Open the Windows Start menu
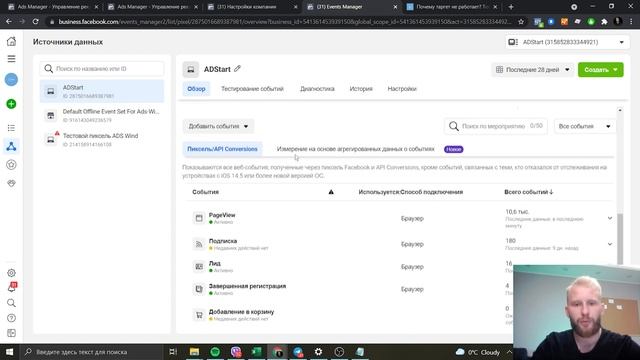Image resolution: width=640 pixels, height=360 pixels. point(9,351)
